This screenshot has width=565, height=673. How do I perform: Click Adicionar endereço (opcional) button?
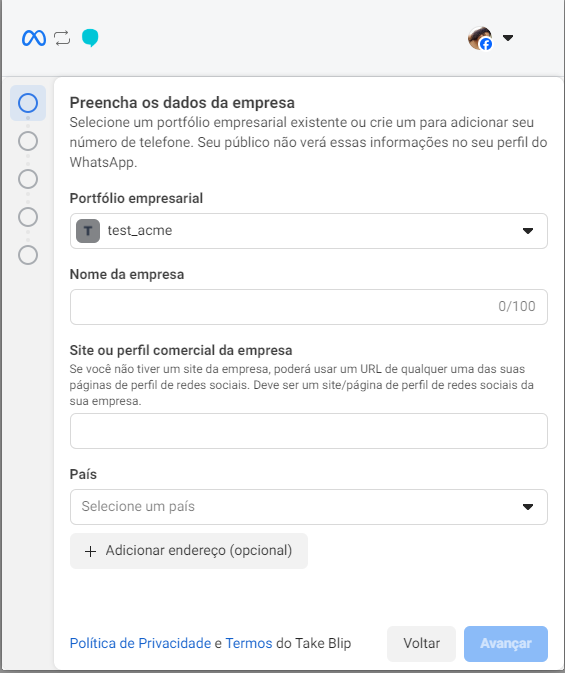click(x=189, y=551)
